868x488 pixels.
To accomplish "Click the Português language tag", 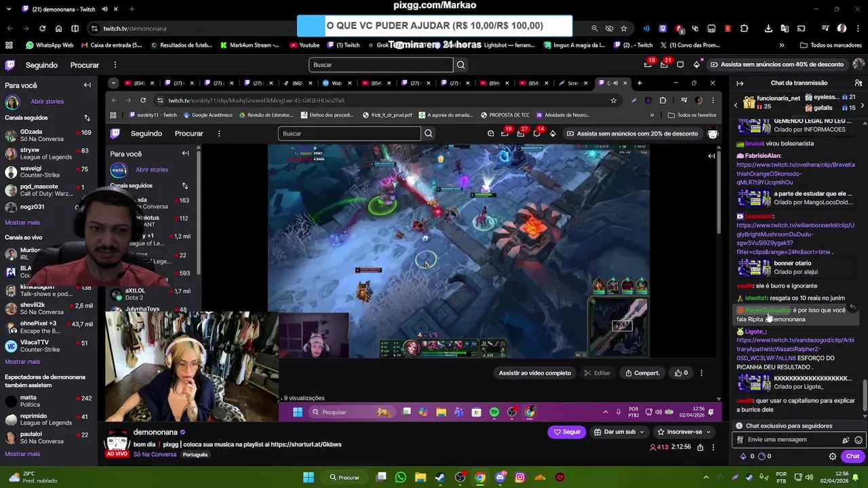I will pos(195,455).
